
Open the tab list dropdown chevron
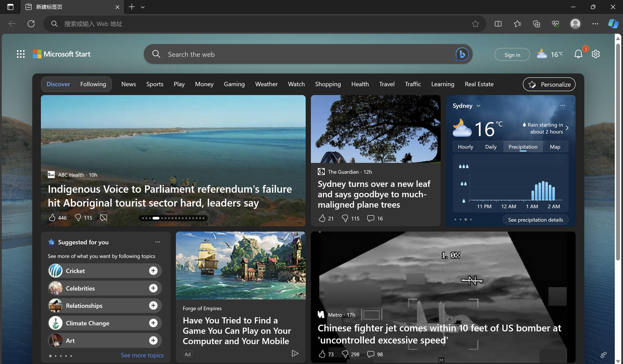pos(143,7)
